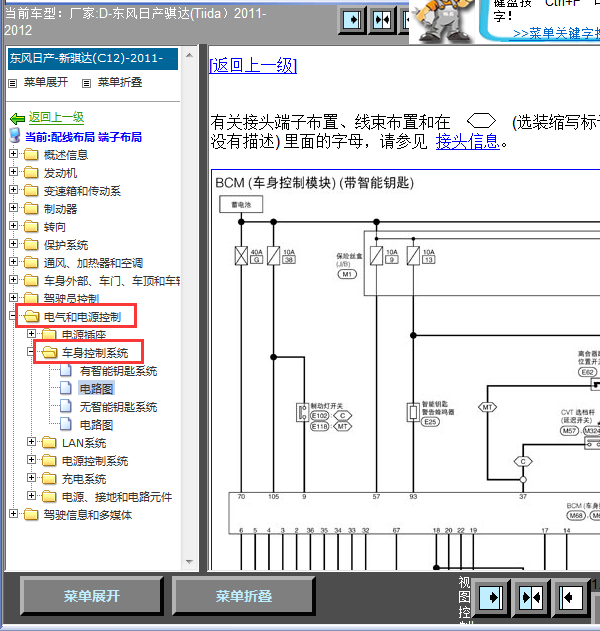Click the sidebar scrollbar up arrow
This screenshot has height=631, width=600.
click(190, 55)
